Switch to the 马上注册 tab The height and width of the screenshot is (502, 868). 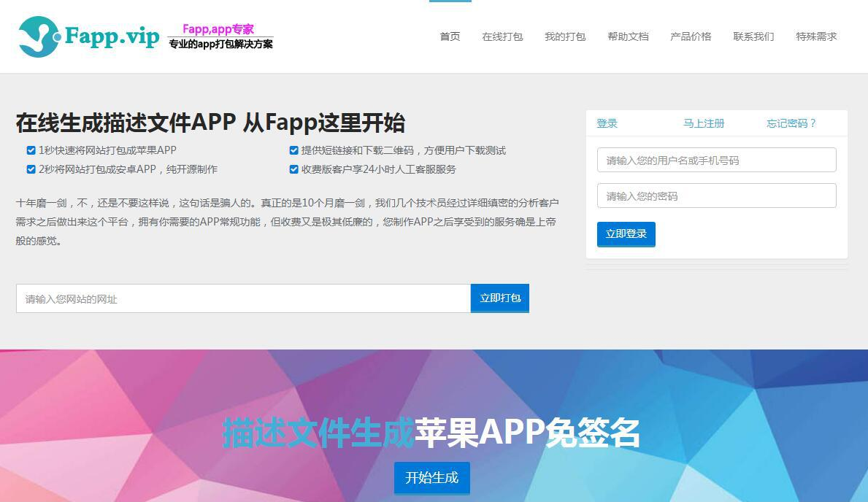tap(704, 123)
